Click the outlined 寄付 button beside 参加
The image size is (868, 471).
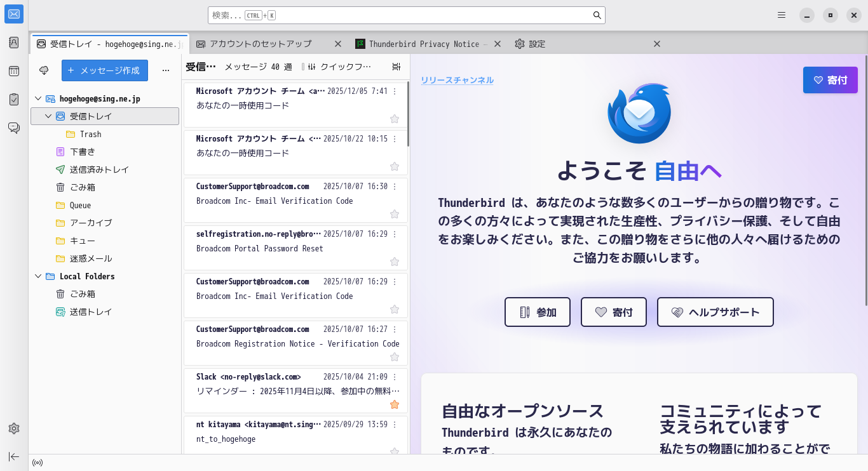coord(614,312)
